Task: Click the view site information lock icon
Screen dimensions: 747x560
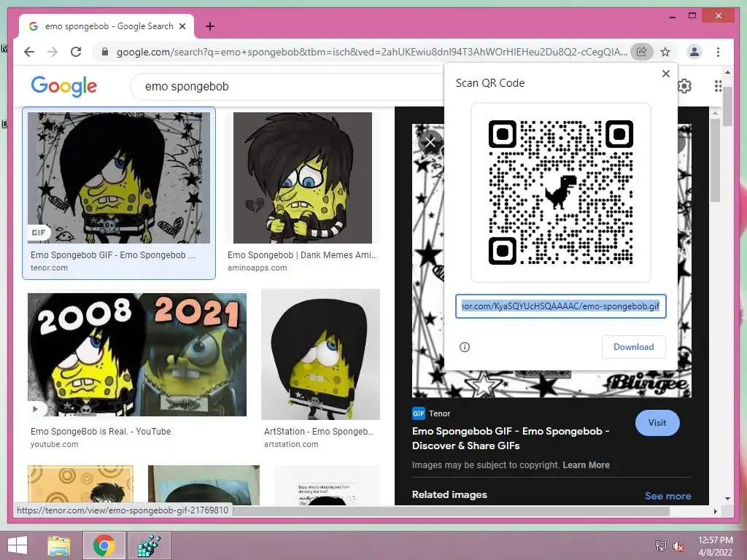Action: click(x=105, y=52)
